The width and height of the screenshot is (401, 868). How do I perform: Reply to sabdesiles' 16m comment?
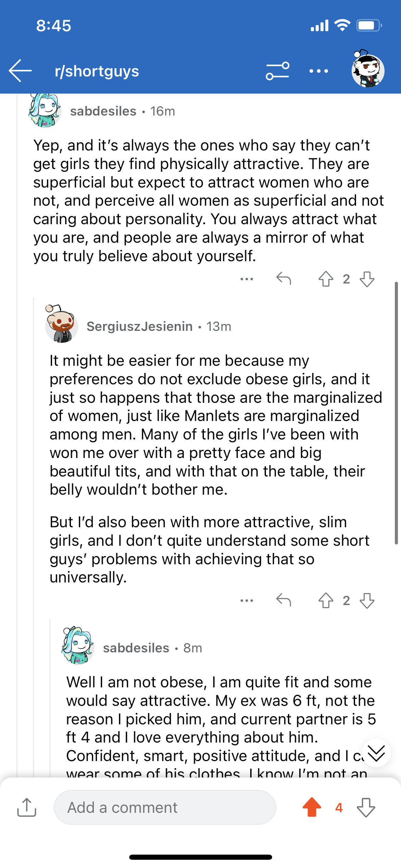coord(284,278)
